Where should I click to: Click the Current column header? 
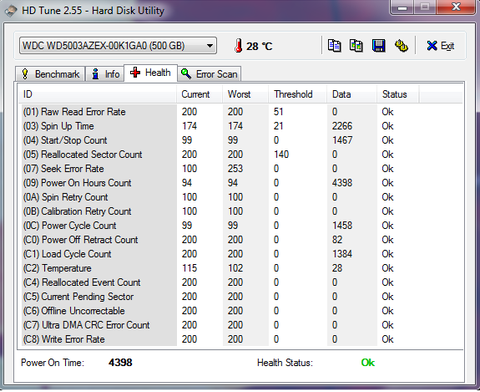[x=199, y=94]
